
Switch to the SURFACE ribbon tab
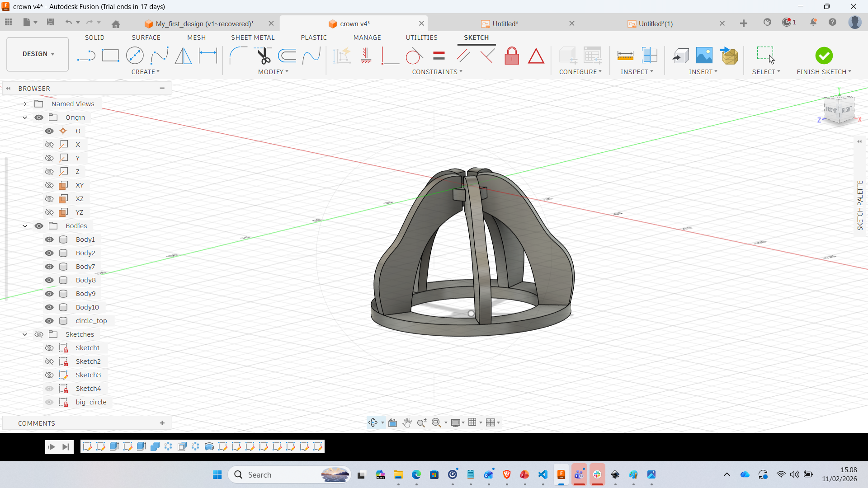(x=146, y=38)
